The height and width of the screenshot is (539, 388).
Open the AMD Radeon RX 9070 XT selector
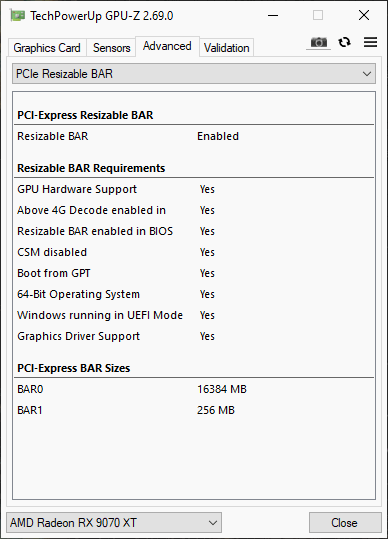[114, 522]
